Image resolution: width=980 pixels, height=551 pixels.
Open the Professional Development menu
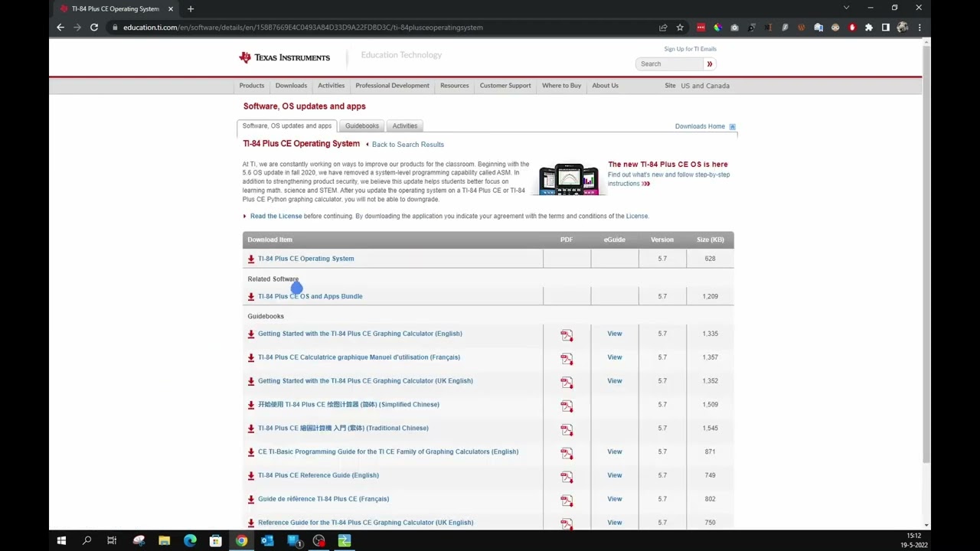pyautogui.click(x=392, y=86)
